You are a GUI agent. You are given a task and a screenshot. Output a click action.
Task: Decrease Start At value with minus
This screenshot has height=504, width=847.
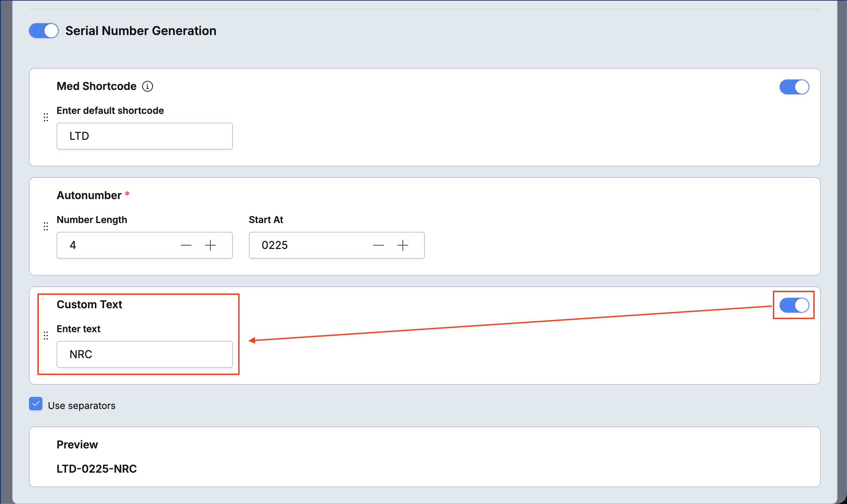pos(378,245)
